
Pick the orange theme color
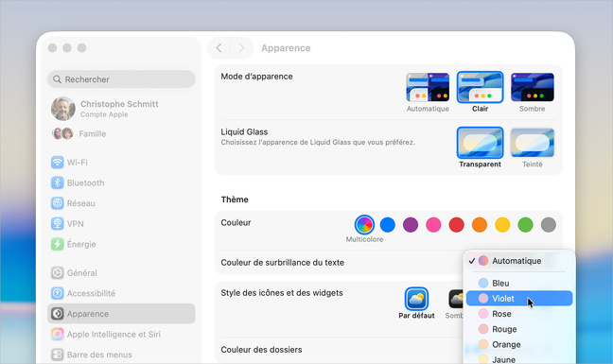point(480,225)
